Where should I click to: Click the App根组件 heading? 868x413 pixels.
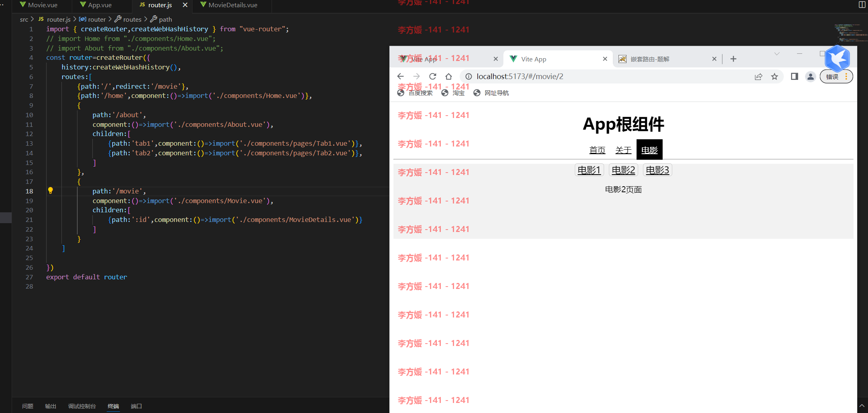pyautogui.click(x=623, y=124)
